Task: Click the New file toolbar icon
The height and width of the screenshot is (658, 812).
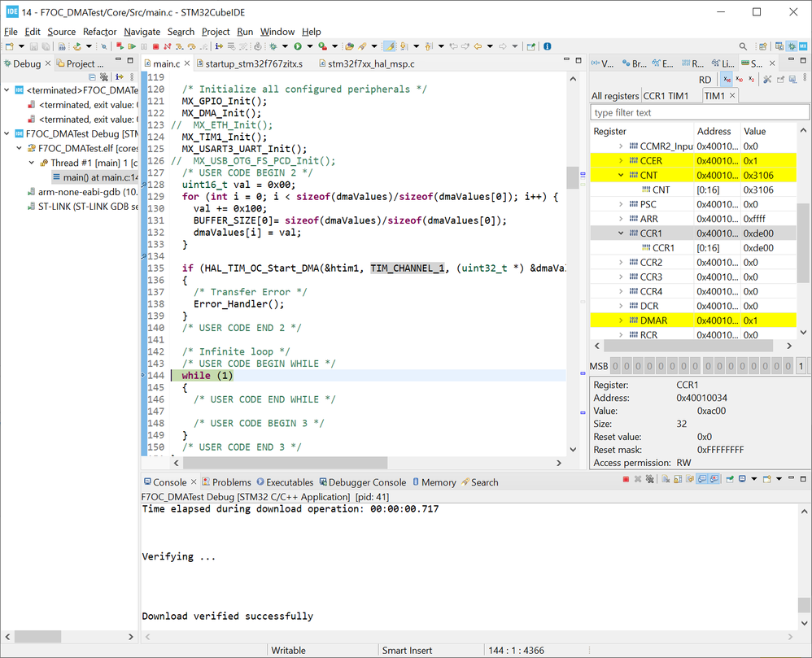Action: (9, 46)
